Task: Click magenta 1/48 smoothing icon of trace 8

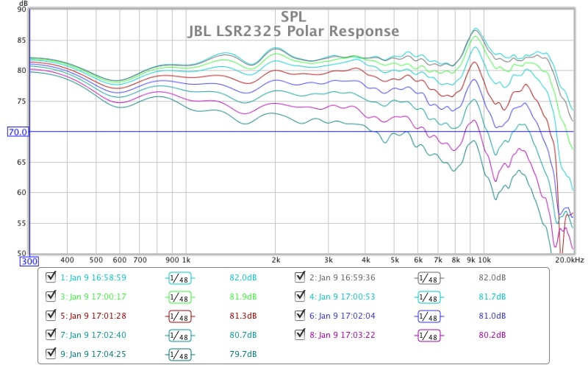Action: tap(429, 336)
